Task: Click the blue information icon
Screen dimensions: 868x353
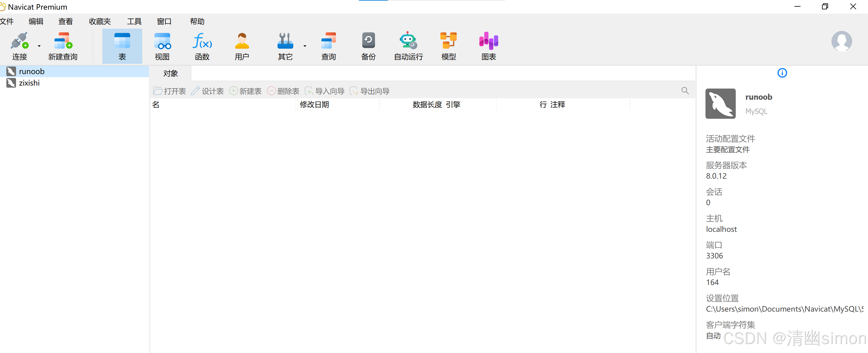Action: tap(782, 73)
